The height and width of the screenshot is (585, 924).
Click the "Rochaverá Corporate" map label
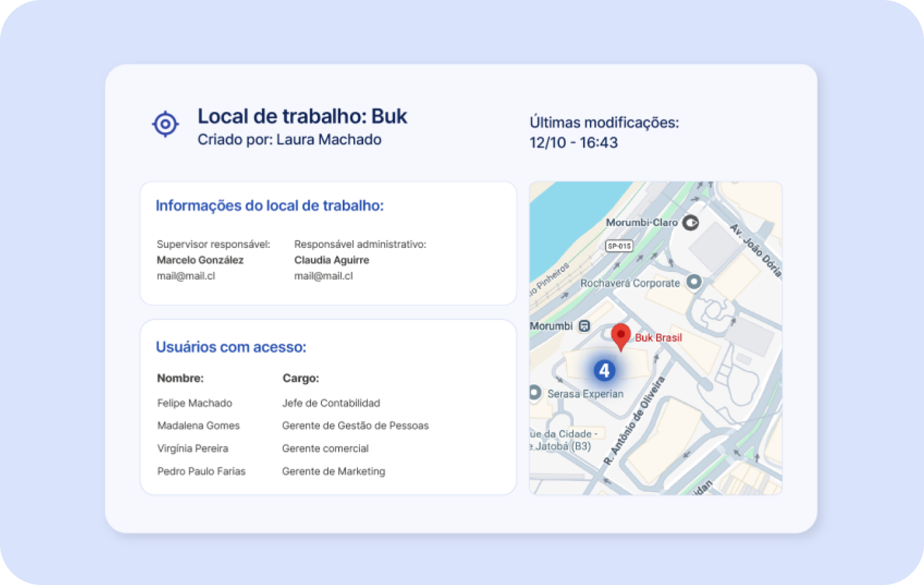(x=630, y=283)
